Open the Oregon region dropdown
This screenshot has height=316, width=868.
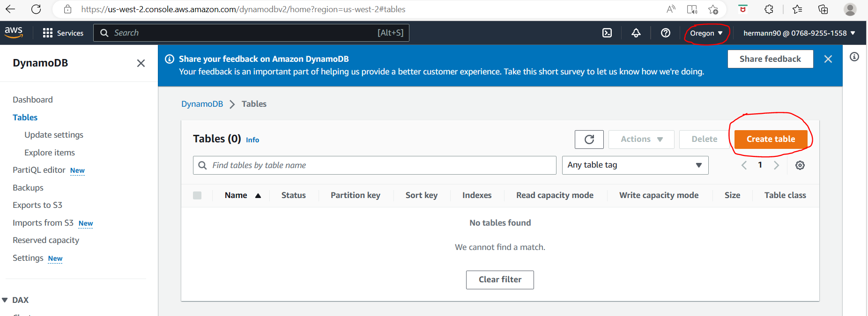(706, 33)
